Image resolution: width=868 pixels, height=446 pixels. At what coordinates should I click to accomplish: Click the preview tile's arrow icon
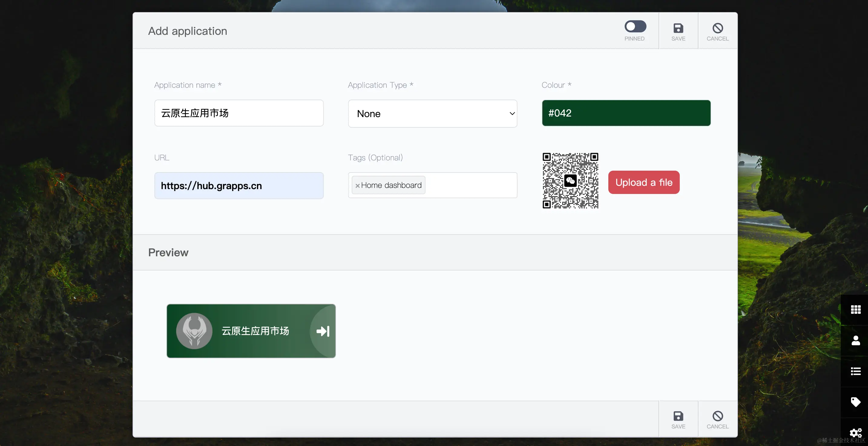(x=323, y=331)
